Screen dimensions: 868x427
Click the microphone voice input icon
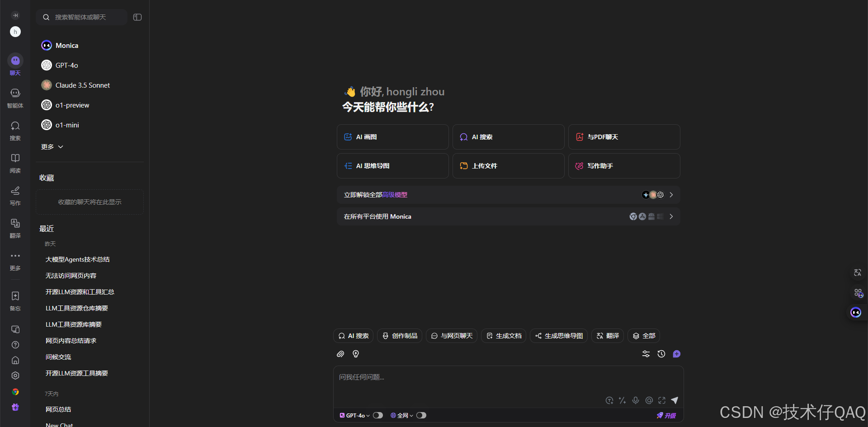[636, 400]
